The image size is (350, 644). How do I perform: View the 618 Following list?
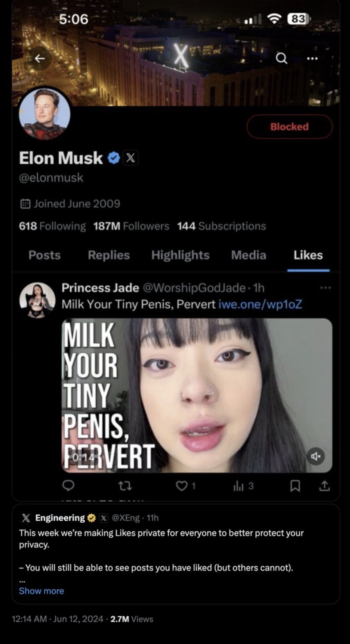53,226
